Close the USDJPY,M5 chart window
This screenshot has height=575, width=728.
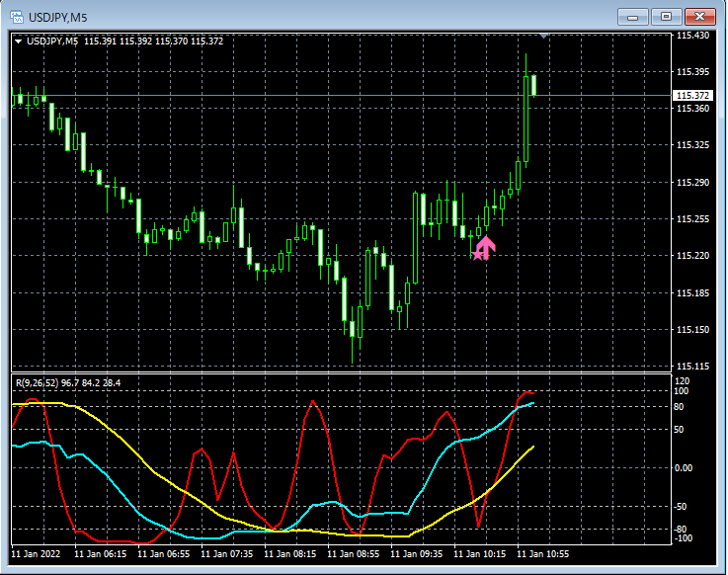pyautogui.click(x=699, y=17)
